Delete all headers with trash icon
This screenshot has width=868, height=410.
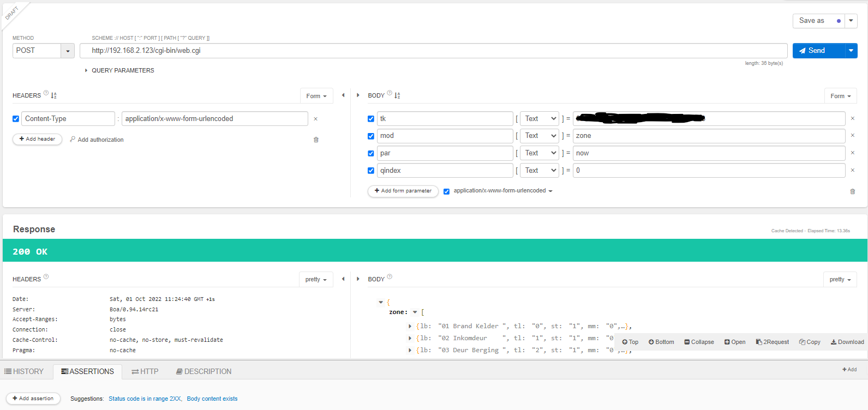(x=316, y=140)
